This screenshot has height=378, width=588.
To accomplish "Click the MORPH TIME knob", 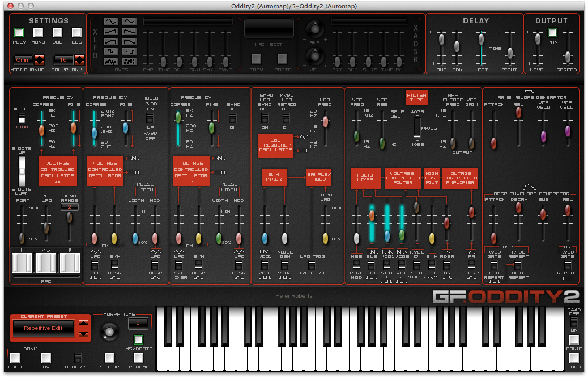I will pos(109,332).
